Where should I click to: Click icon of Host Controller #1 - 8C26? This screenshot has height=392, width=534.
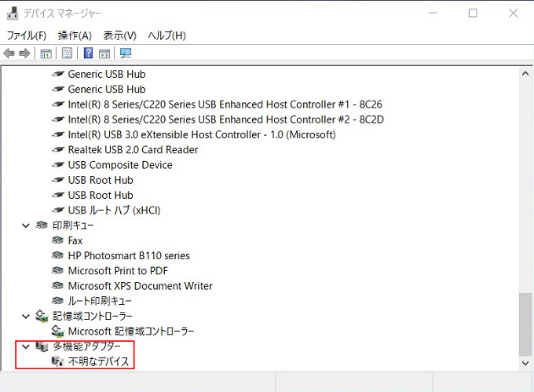click(57, 104)
